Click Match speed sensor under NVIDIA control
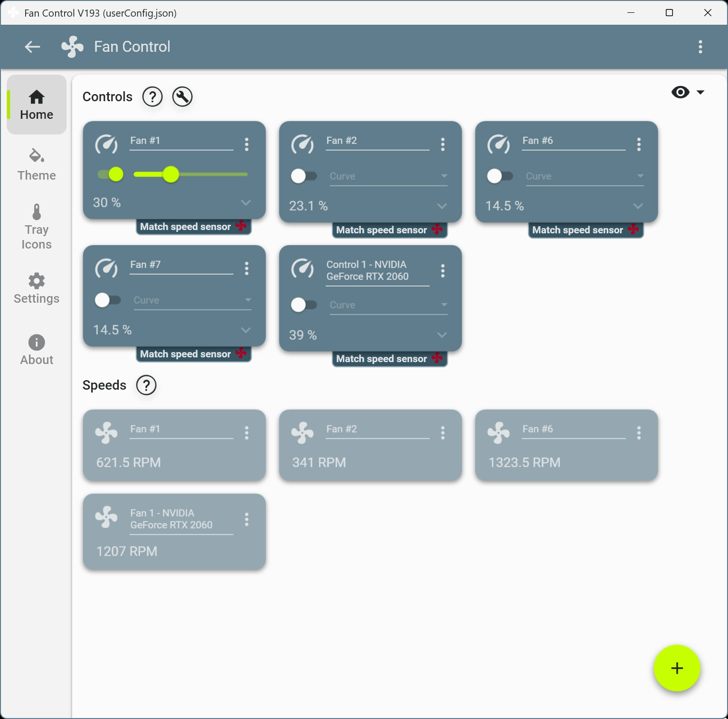728x719 pixels. click(390, 359)
